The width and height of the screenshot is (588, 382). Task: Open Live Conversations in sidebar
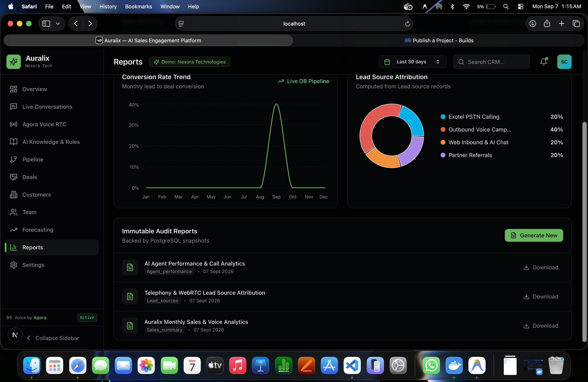(52, 107)
